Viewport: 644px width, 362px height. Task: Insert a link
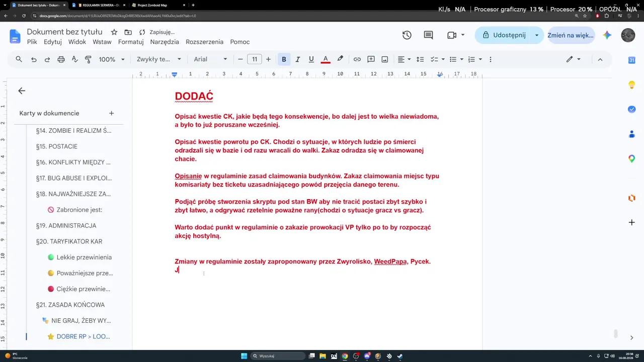(357, 59)
